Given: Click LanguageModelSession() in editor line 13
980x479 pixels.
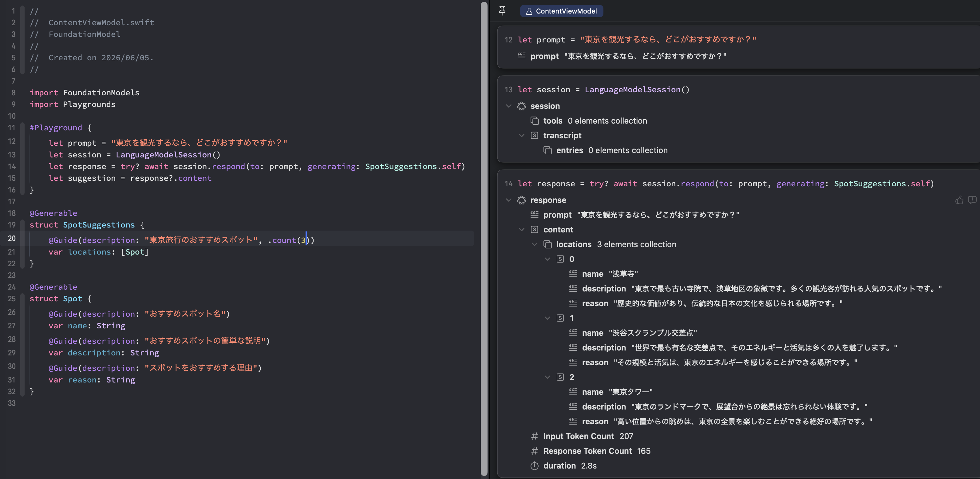Looking at the screenshot, I should pos(168,155).
